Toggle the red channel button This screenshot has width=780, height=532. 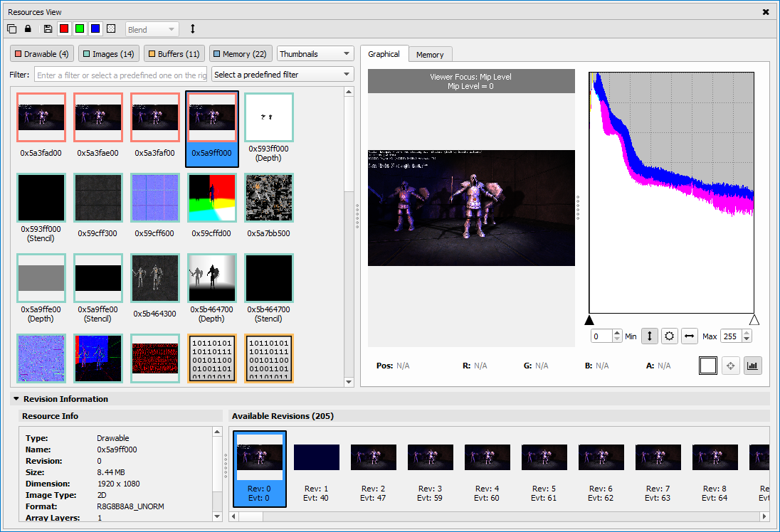(63, 29)
